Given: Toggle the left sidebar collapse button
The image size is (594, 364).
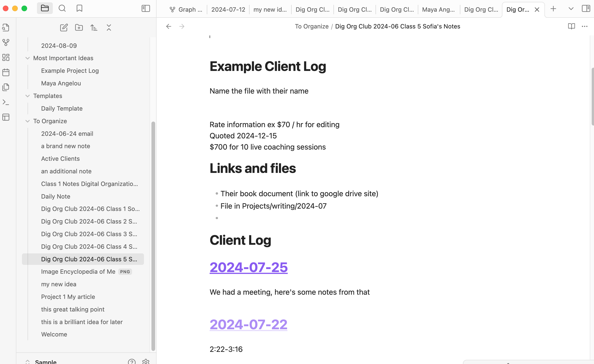Looking at the screenshot, I should (146, 8).
